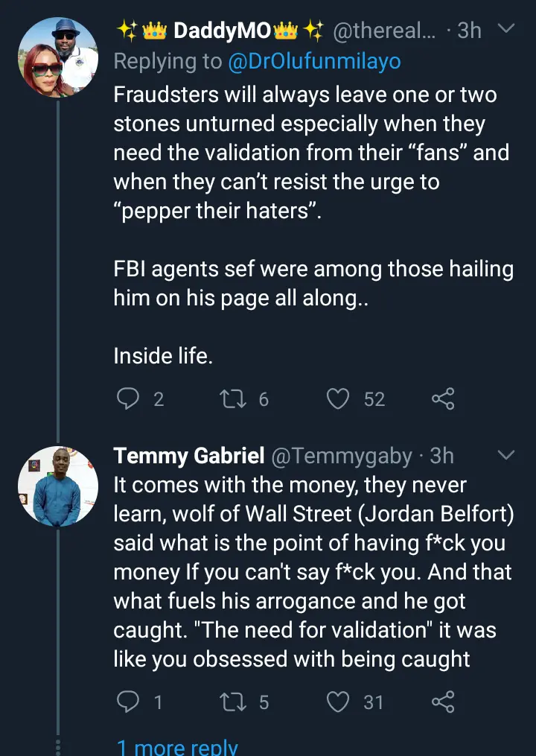View DaddyMO's profile picture
Image resolution: width=536 pixels, height=756 pixels.
57,57
